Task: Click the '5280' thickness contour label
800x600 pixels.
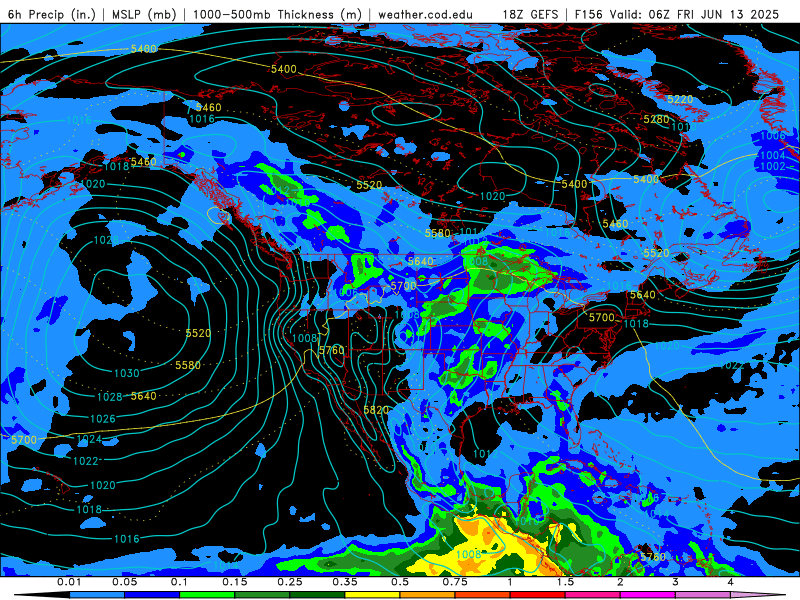Action: pos(656,119)
